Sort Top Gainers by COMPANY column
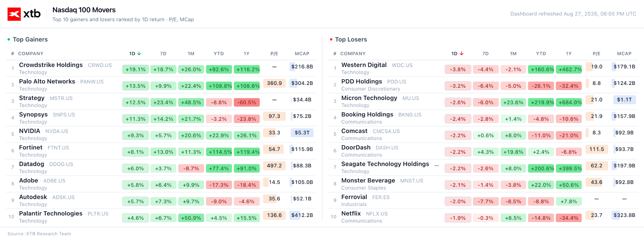 (31, 54)
